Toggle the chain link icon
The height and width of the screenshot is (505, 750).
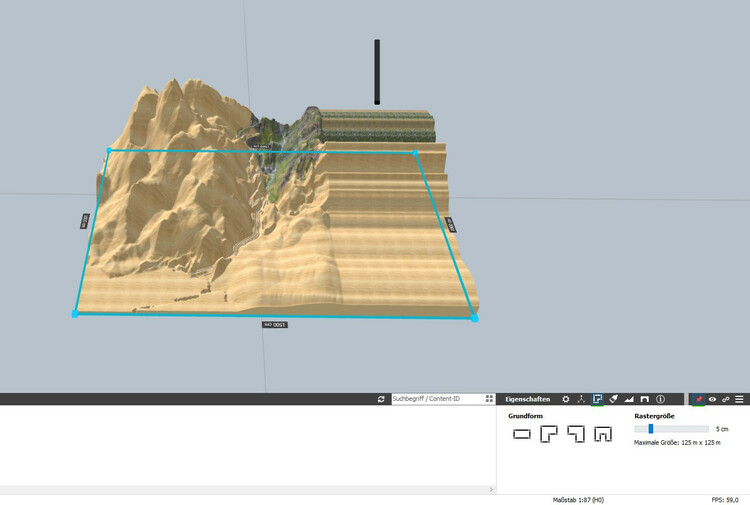click(x=725, y=399)
